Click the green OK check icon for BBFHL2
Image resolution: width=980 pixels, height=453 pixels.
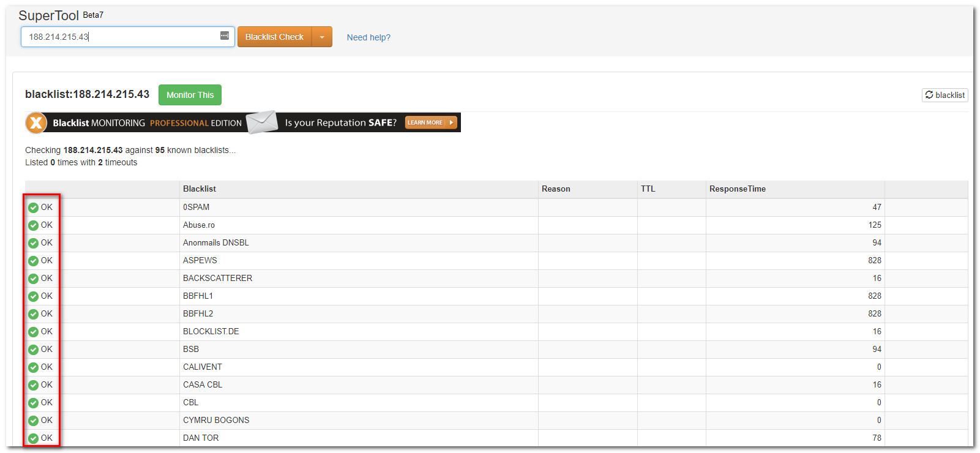(33, 314)
